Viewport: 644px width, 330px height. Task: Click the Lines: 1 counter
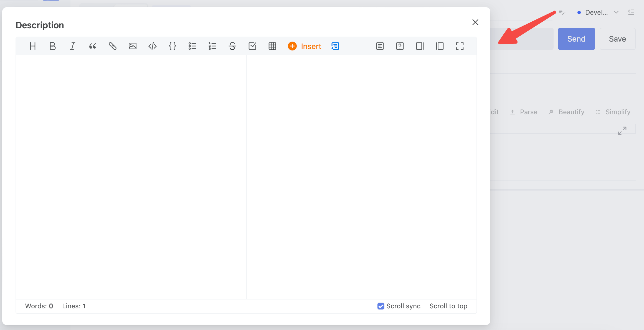tap(74, 306)
